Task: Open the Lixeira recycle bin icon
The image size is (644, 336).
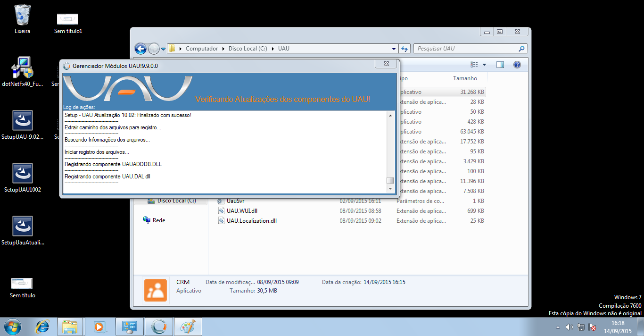Action: pyautogui.click(x=22, y=16)
